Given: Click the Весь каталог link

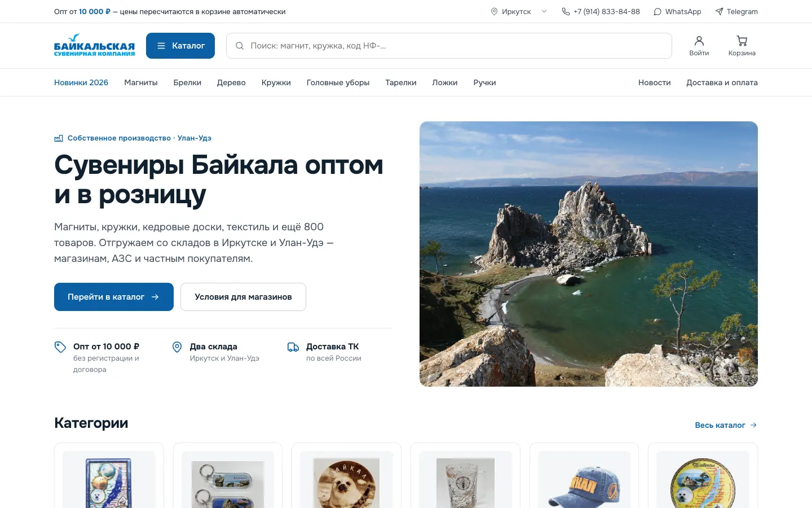Looking at the screenshot, I should (726, 425).
